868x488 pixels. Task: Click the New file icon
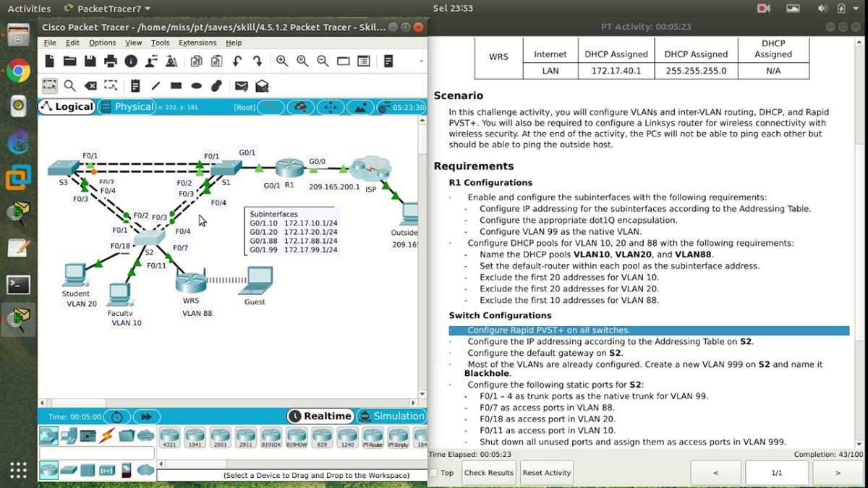(49, 61)
